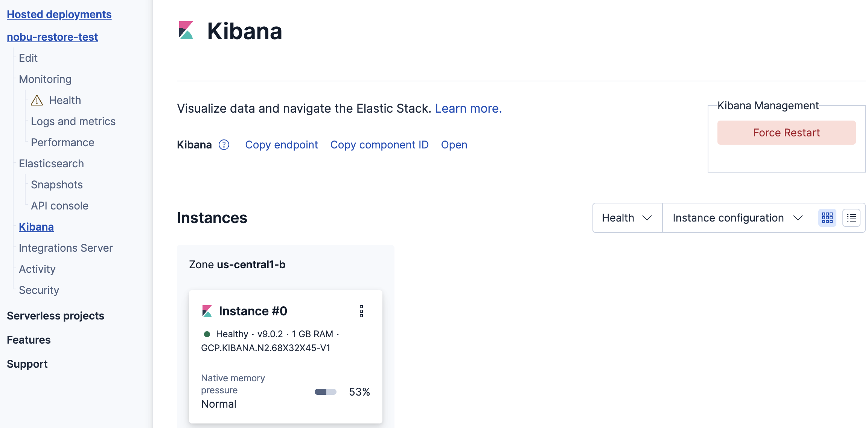Click the Health warning triangle icon
The width and height of the screenshot is (868, 428).
tap(37, 101)
